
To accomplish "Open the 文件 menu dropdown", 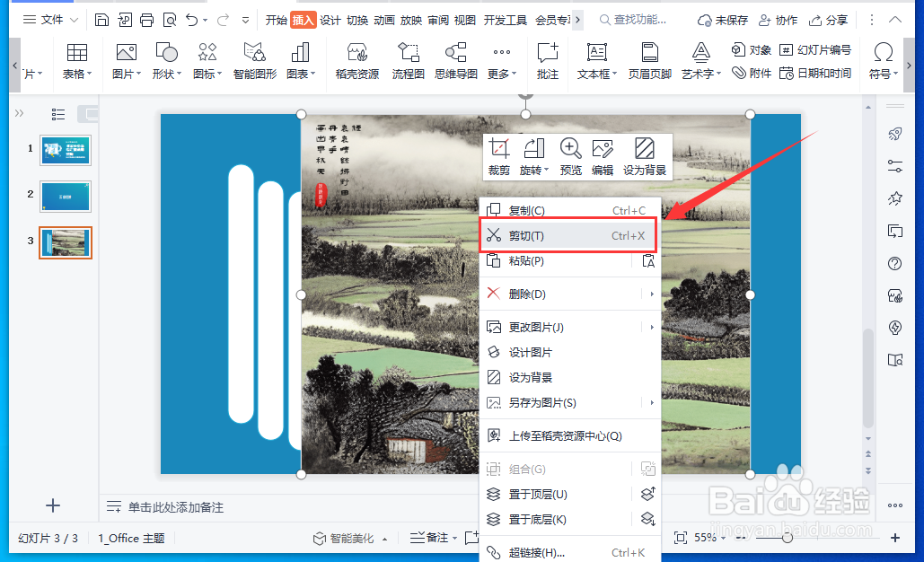I will pos(50,20).
